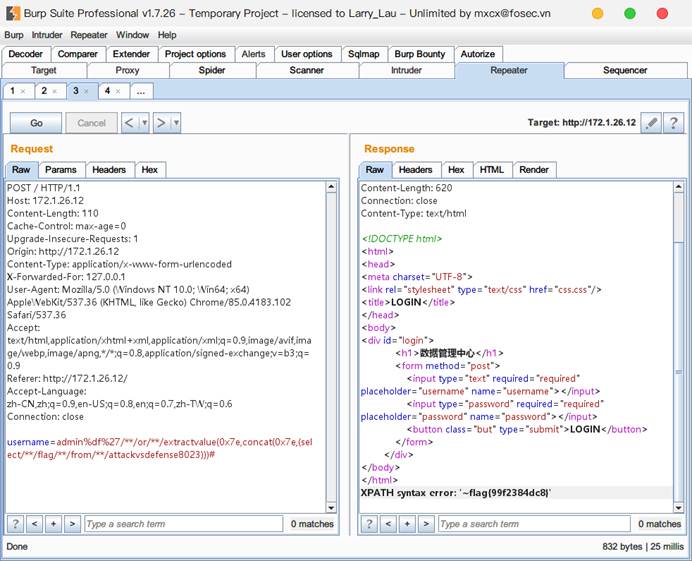Viewport: 692px width, 561px height.
Task: Switch to the Burp Bounty tab
Action: [420, 54]
